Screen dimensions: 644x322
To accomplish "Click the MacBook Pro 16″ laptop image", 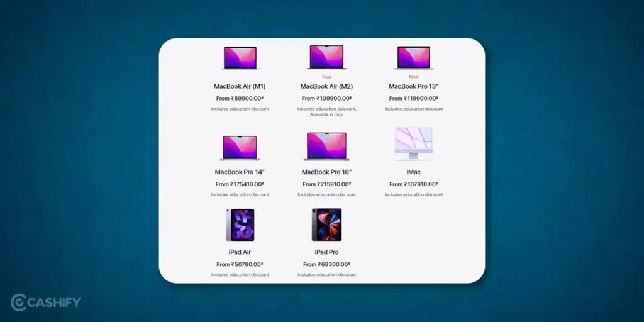I will pyautogui.click(x=326, y=146).
